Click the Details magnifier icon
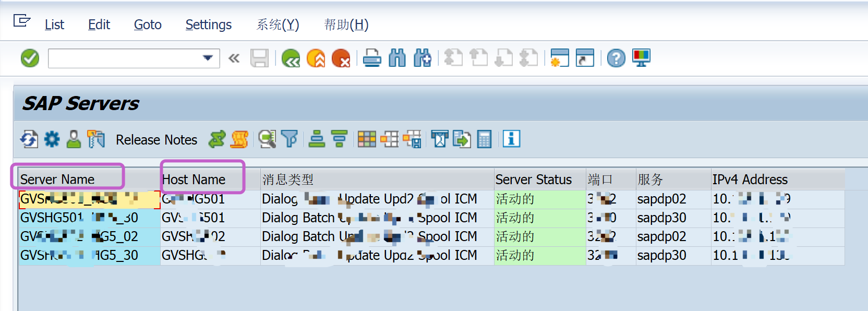The image size is (868, 311). pyautogui.click(x=267, y=139)
